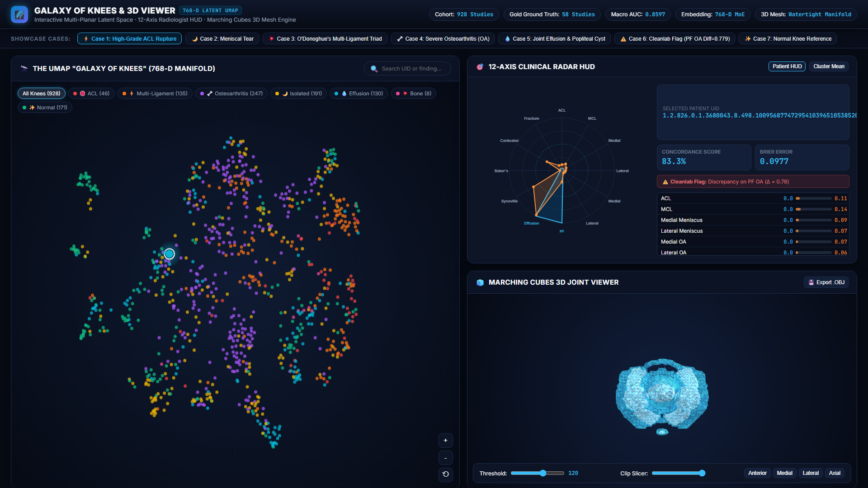Click the search magnifier icon
Screen dimensions: 868x488
coord(374,69)
